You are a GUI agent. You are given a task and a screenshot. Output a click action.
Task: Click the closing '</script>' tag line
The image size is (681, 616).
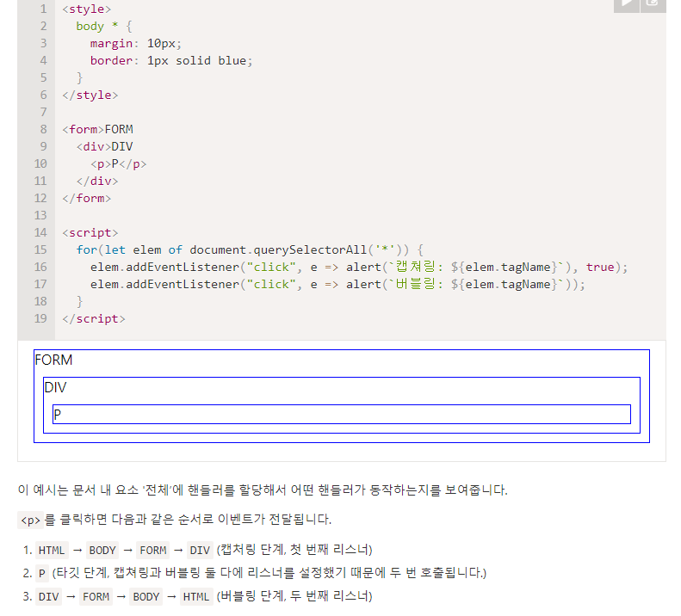94,318
